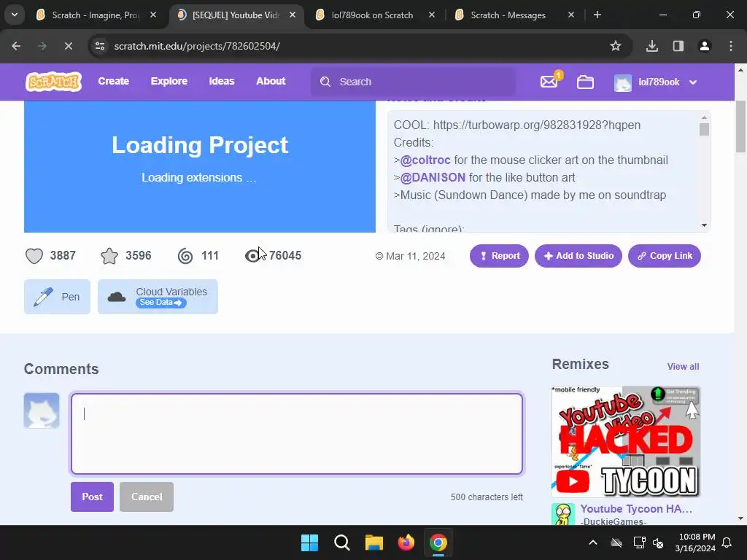The height and width of the screenshot is (560, 747).
Task: Open the Chrome profile icon
Action: point(704,46)
